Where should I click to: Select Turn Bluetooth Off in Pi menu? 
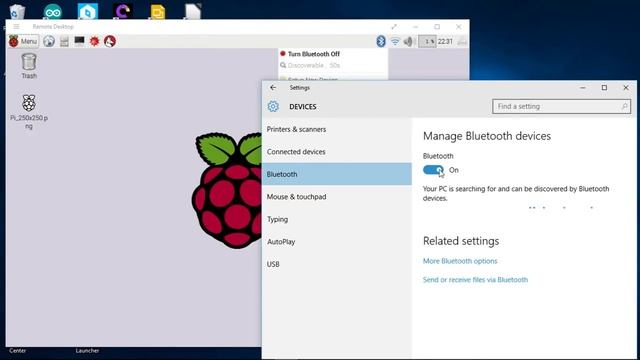[x=313, y=54]
